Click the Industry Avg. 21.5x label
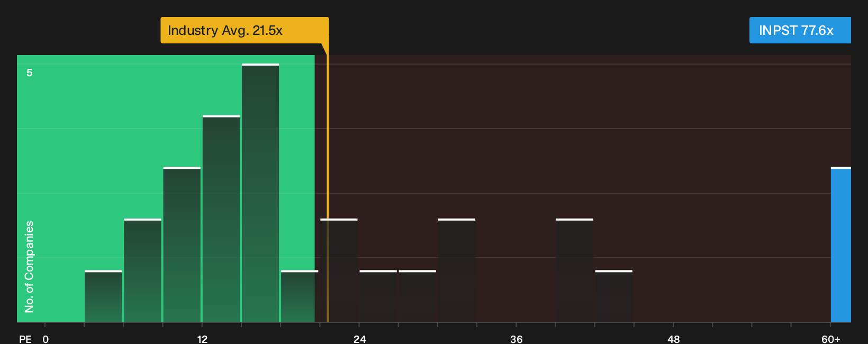 [245, 30]
